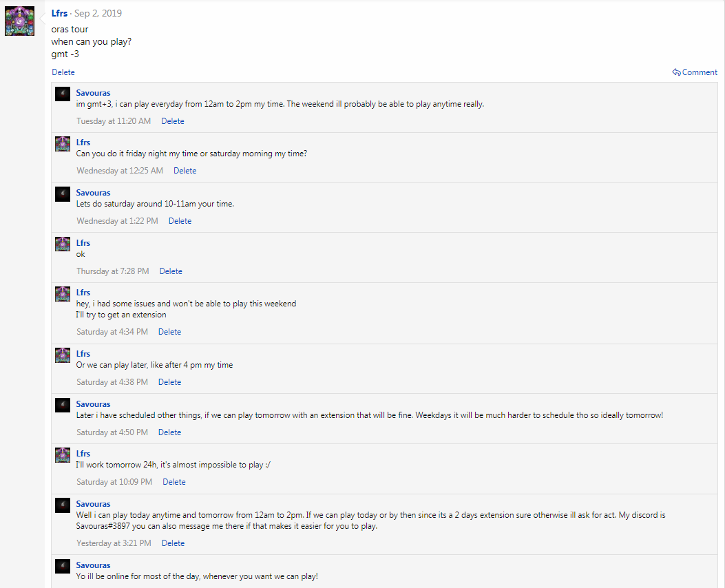Image resolution: width=725 pixels, height=588 pixels.
Task: Click Savouras avatar on last comment
Action: point(63,566)
